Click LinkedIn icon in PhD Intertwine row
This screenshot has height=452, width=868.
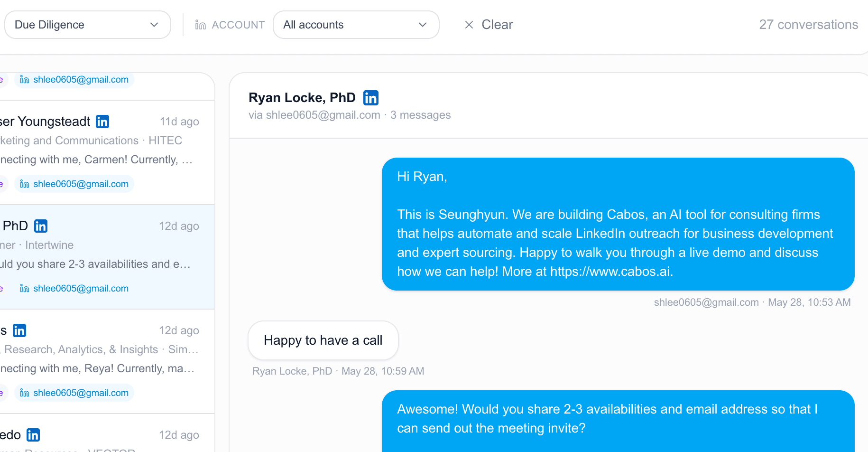(x=41, y=226)
